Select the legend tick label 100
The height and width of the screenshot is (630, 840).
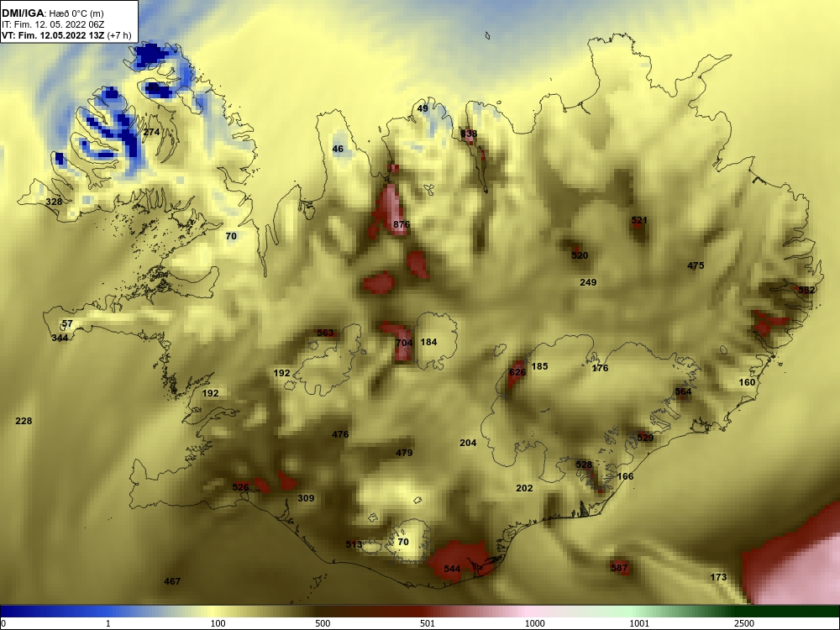[x=218, y=623]
